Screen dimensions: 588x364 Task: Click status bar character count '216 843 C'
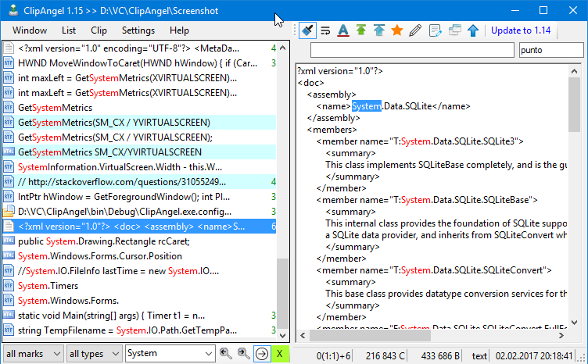385,355
